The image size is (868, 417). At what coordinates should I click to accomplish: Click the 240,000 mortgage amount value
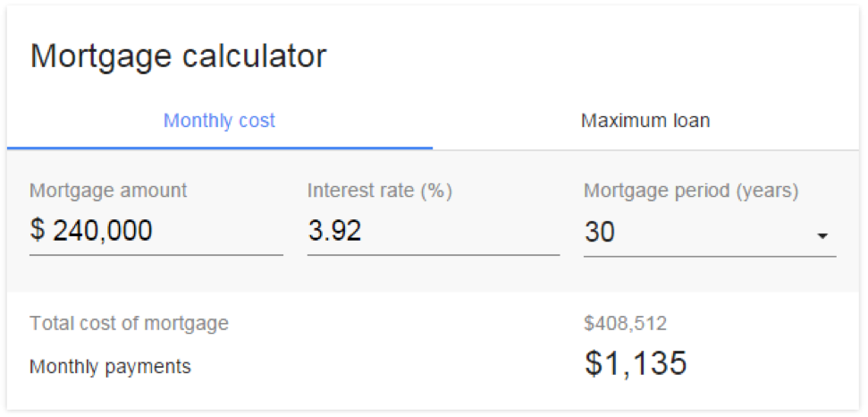coord(103,230)
